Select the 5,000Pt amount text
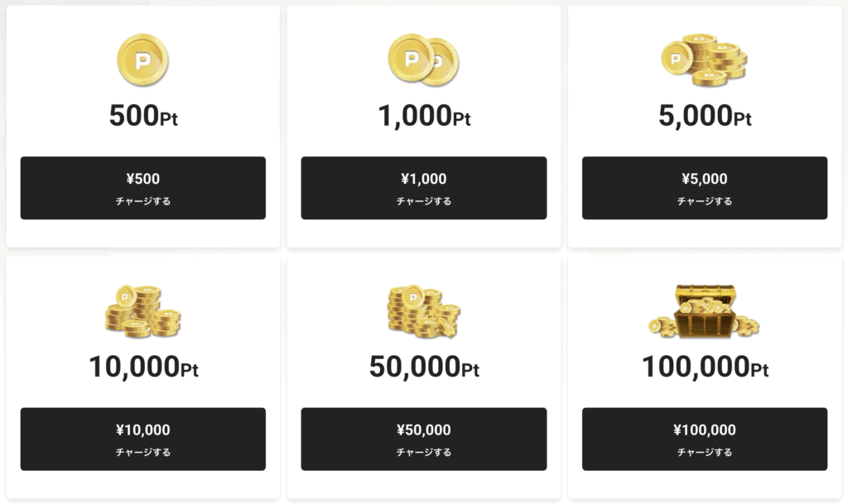This screenshot has height=504, width=848. [705, 116]
